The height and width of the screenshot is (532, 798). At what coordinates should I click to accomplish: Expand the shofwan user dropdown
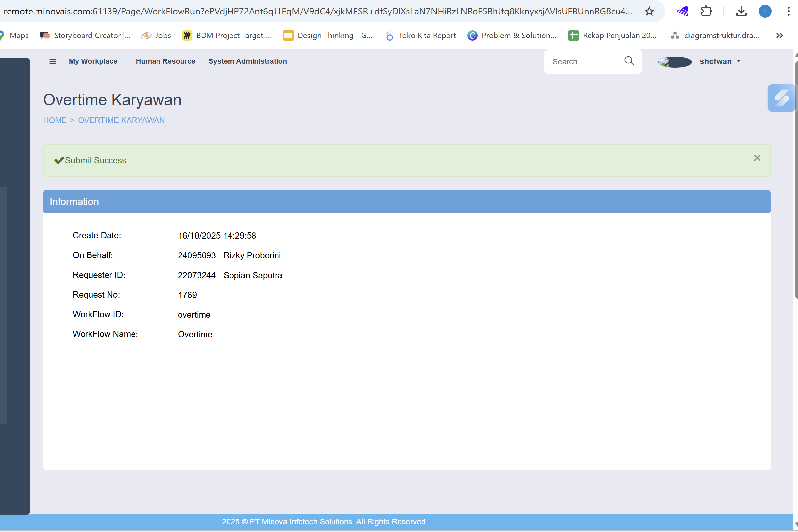pyautogui.click(x=720, y=61)
